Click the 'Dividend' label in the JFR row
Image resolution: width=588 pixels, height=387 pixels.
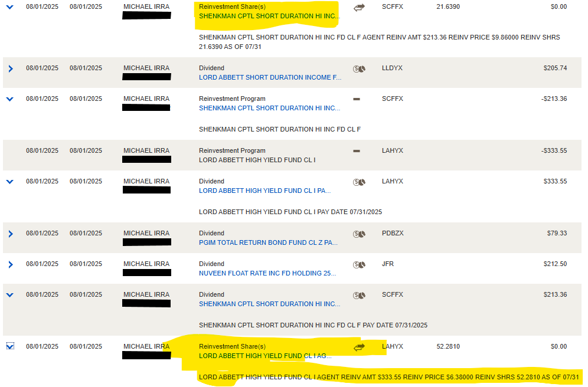pyautogui.click(x=211, y=264)
